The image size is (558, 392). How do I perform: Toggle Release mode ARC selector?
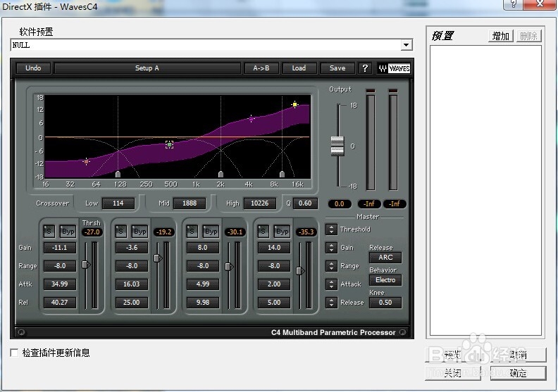click(385, 257)
